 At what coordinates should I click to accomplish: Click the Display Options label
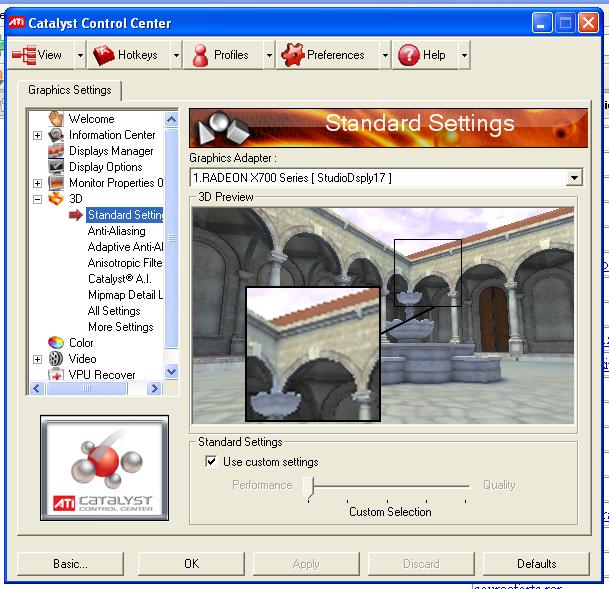[x=106, y=167]
